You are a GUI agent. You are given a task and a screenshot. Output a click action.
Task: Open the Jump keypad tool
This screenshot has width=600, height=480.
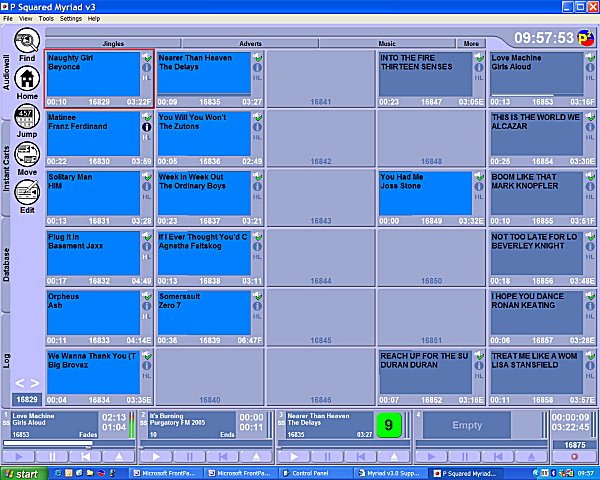pos(27,120)
